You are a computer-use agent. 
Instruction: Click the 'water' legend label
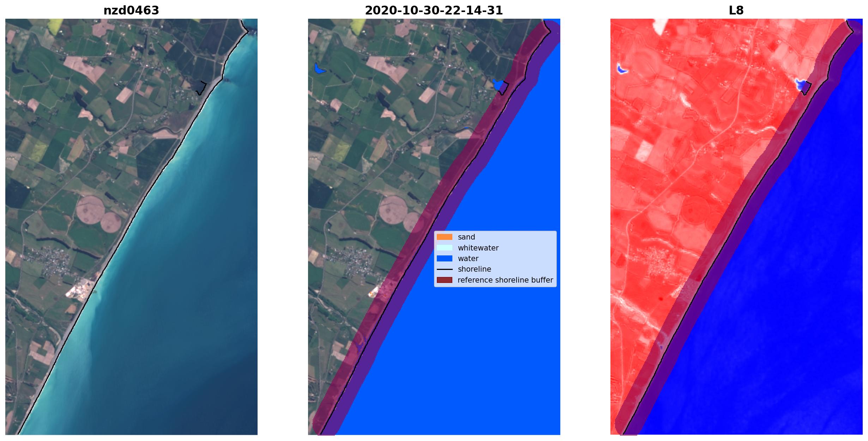click(x=468, y=259)
